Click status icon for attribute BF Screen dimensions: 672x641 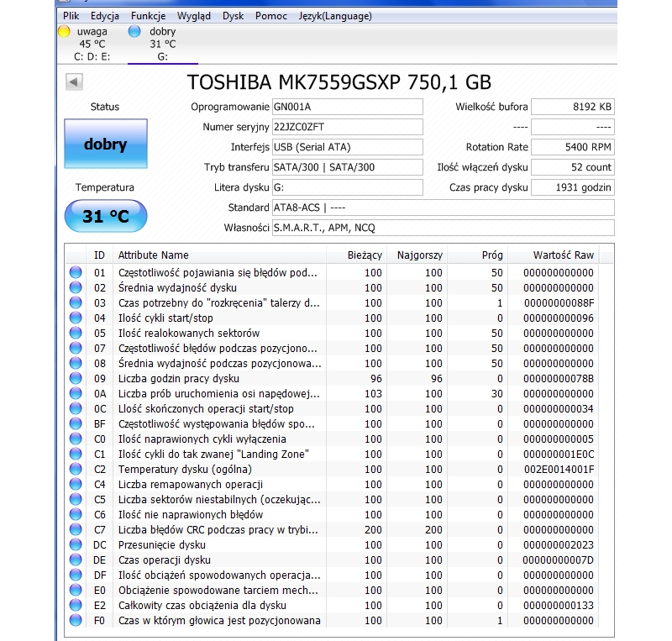(76, 423)
